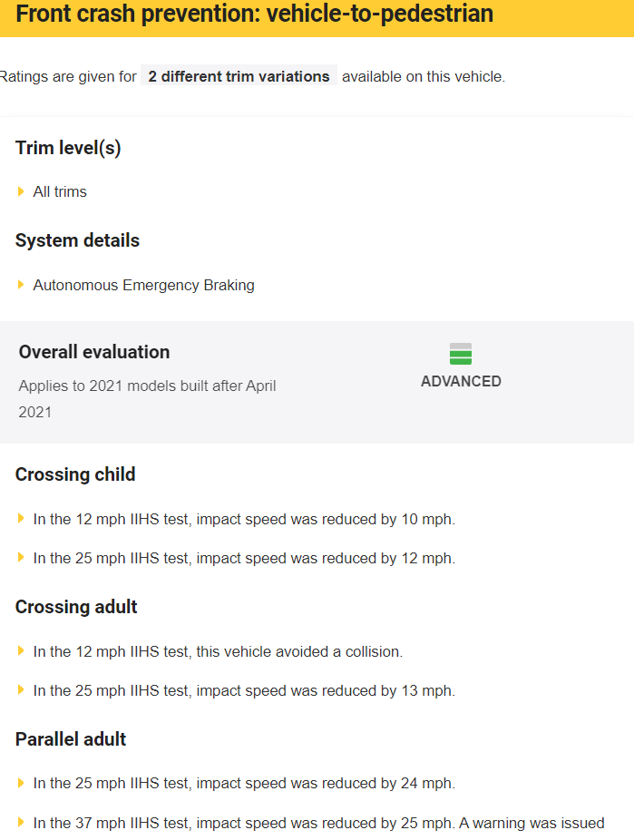Screen dimensions: 634x840
Task: Click the System details heading
Action: [x=77, y=240]
